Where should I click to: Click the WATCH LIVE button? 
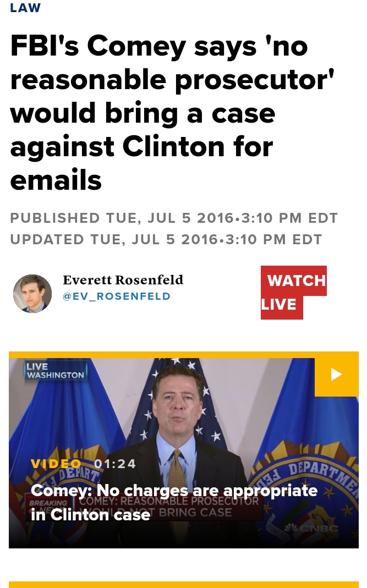pos(293,293)
